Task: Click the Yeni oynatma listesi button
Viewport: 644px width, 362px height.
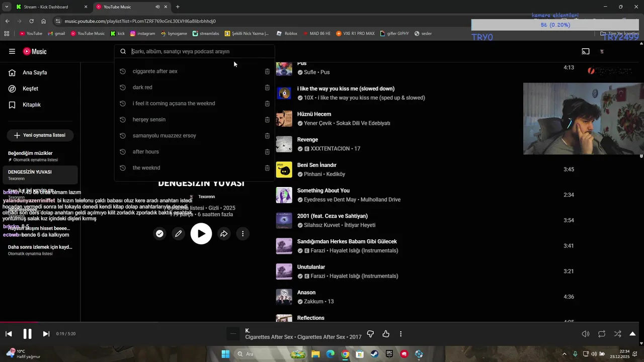Action: [x=40, y=135]
